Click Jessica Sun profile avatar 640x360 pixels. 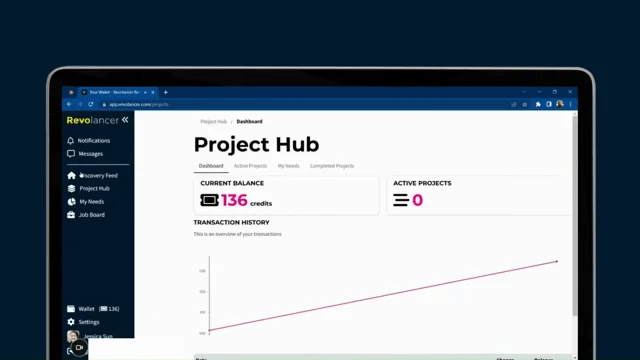point(73,336)
